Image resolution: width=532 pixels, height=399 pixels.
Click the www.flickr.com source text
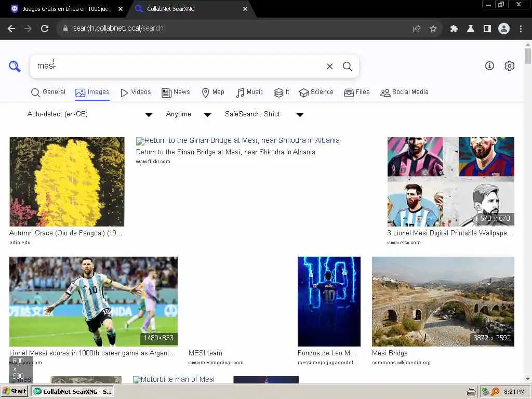[x=153, y=162]
